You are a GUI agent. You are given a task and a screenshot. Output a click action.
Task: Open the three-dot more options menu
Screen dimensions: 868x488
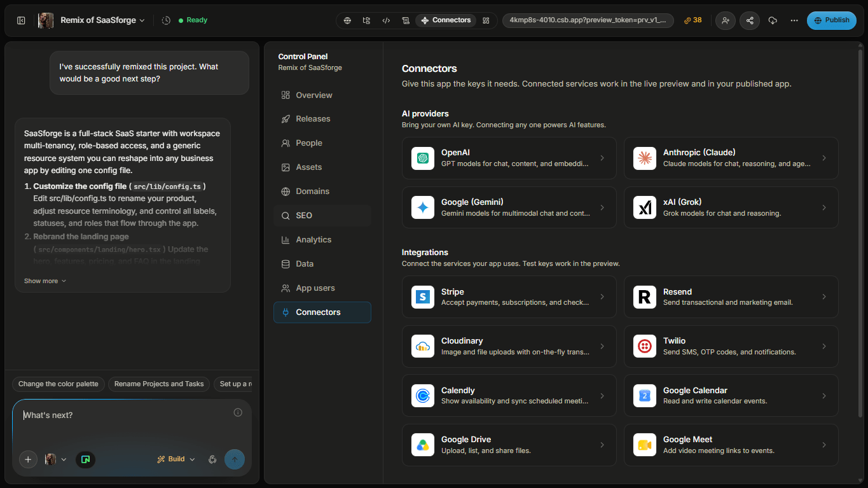point(794,20)
